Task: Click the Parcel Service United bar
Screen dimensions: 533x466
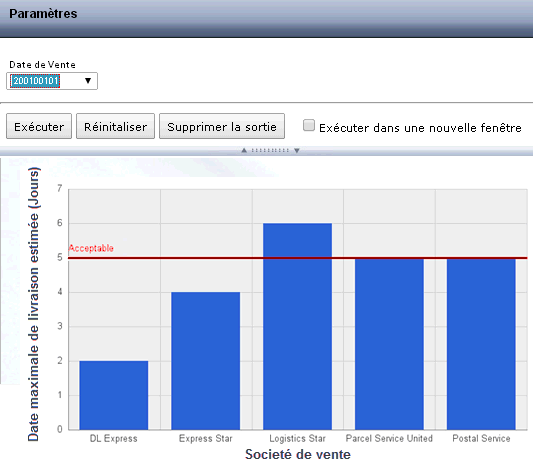Action: [x=389, y=344]
